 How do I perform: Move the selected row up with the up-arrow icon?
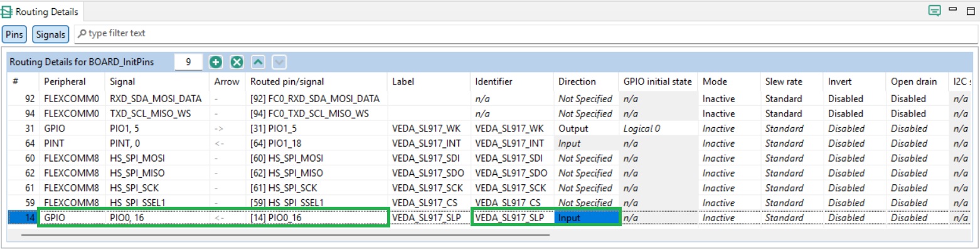click(x=258, y=62)
